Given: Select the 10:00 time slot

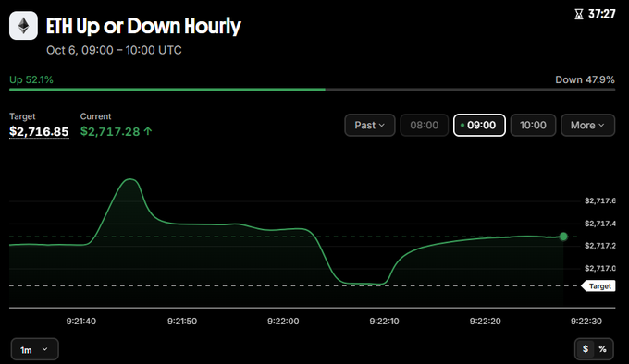Looking at the screenshot, I should point(533,126).
